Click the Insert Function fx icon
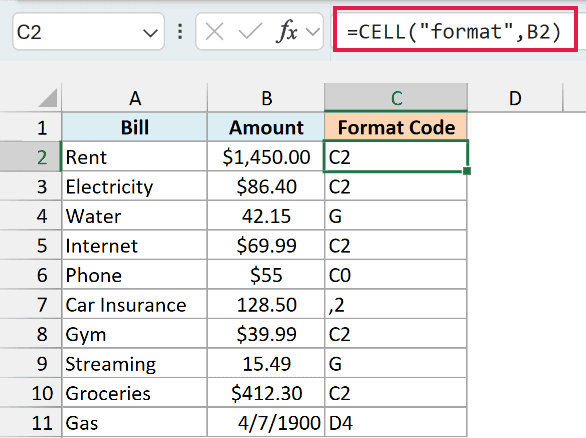The image size is (586, 438). tap(286, 31)
